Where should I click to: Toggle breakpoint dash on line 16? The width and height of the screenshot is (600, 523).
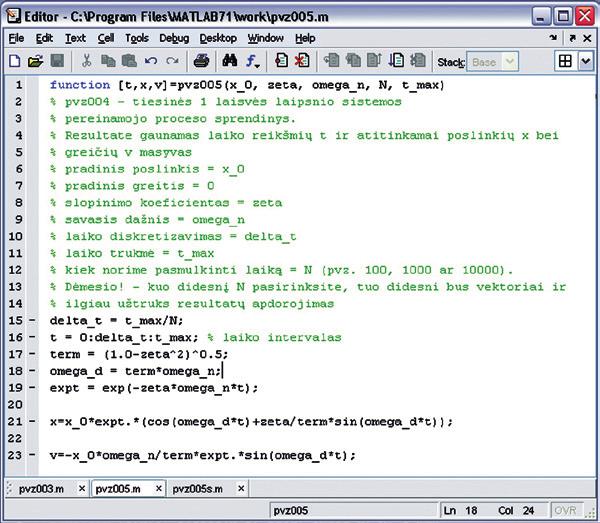click(x=32, y=337)
